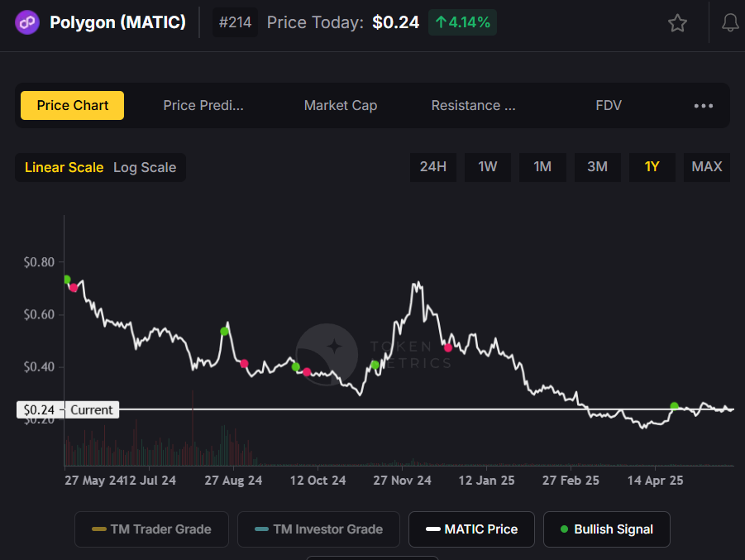The image size is (745, 560).
Task: Click the 4.14% price change badge
Action: point(462,22)
